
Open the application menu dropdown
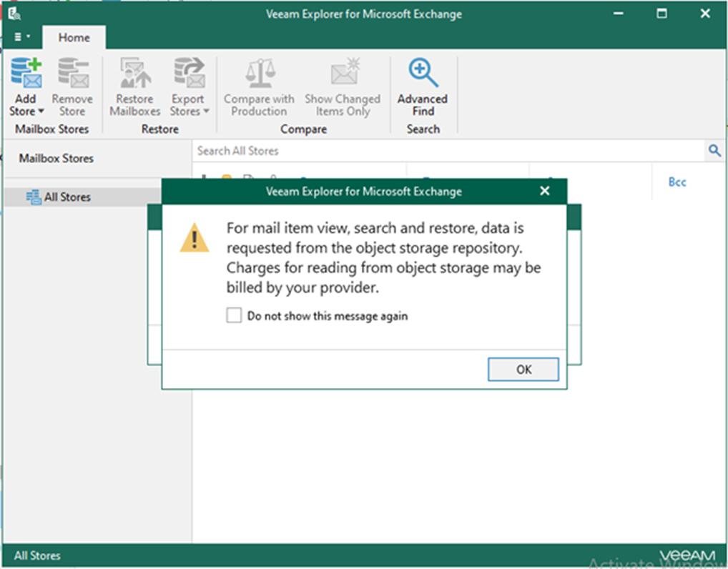[x=22, y=36]
